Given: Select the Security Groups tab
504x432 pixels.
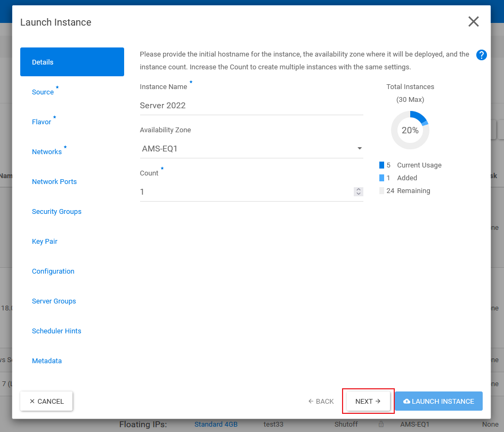Looking at the screenshot, I should (x=56, y=212).
